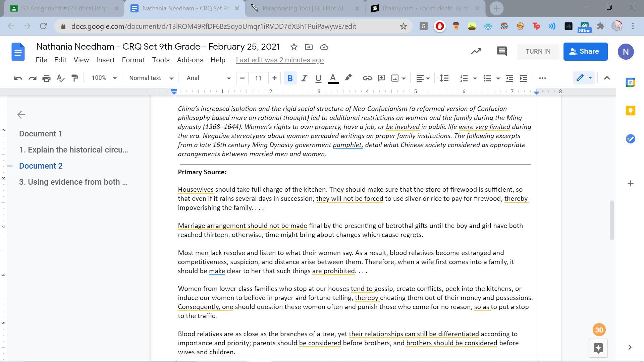Click the TURN IN button
This screenshot has width=644, height=362.
538,51
